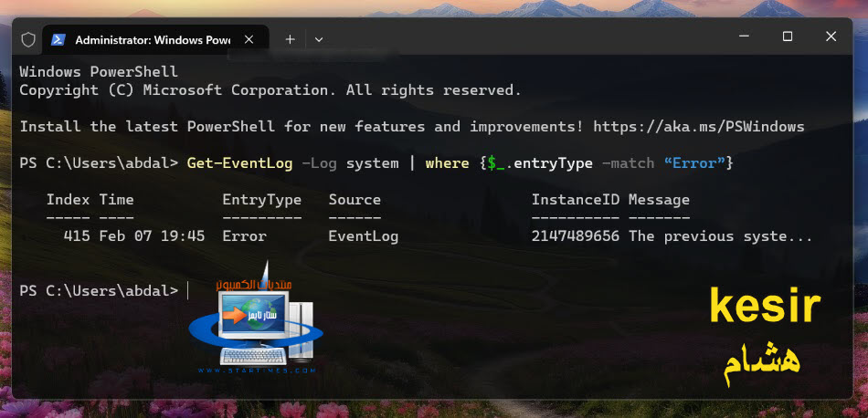The height and width of the screenshot is (418, 868).
Task: Click the last PS C:\Users\abdal> prompt
Action: pos(99,291)
